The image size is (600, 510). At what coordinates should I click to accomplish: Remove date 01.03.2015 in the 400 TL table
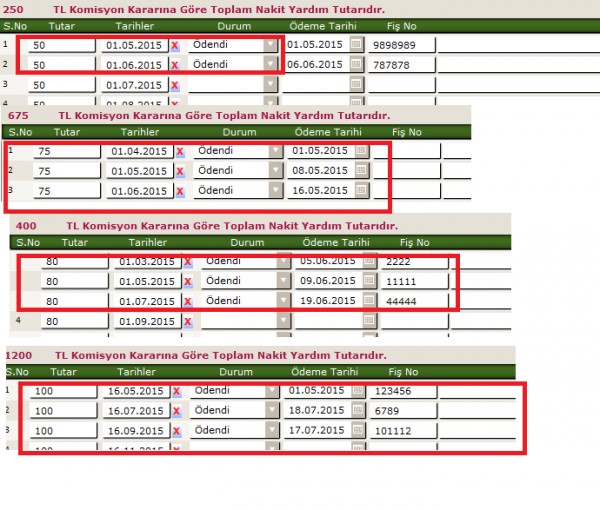188,262
